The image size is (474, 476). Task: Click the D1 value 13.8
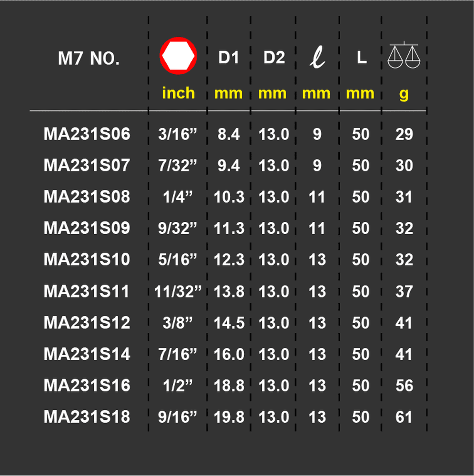[229, 291]
